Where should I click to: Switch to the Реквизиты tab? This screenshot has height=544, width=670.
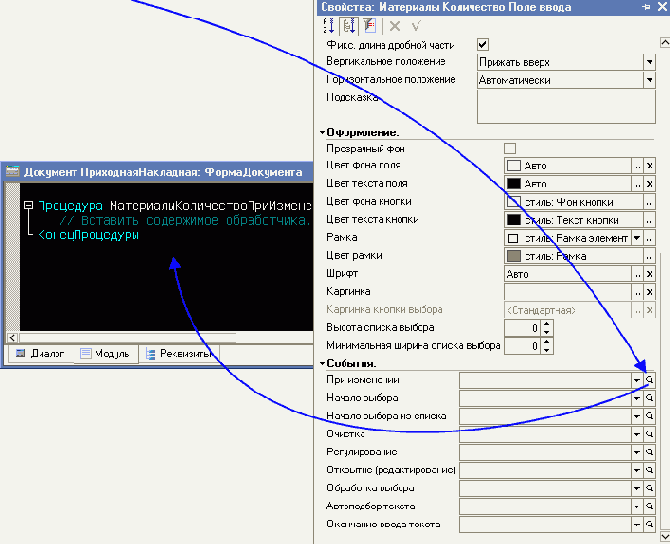click(x=180, y=353)
